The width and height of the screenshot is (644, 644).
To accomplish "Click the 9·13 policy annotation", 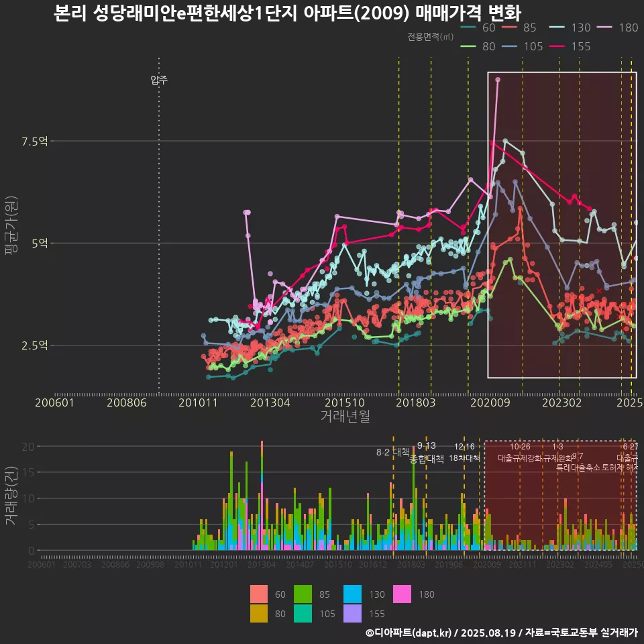I will pos(427,445).
